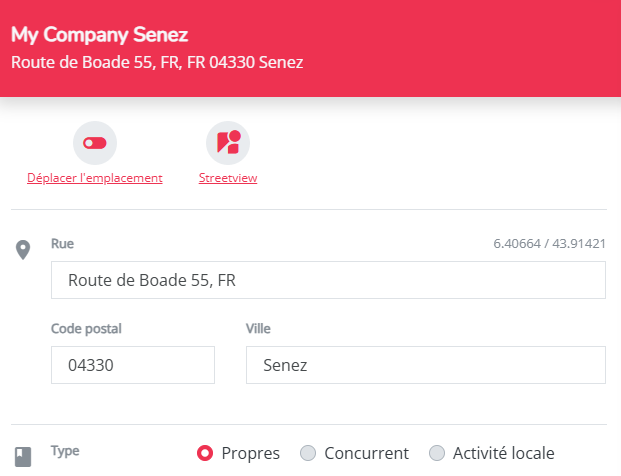Pick the Activité locale radio circle

tap(437, 453)
